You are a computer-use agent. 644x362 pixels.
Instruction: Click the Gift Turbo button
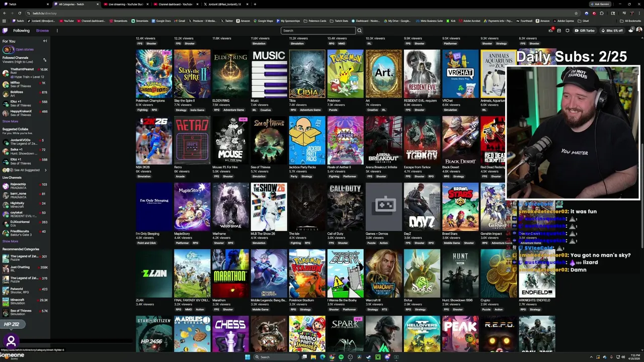pos(585,31)
